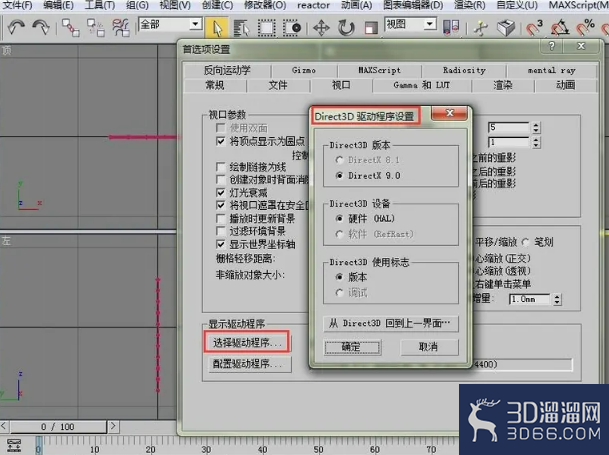Enable 创建对象时背面消隐 checkbox
The image size is (609, 455).
point(221,180)
